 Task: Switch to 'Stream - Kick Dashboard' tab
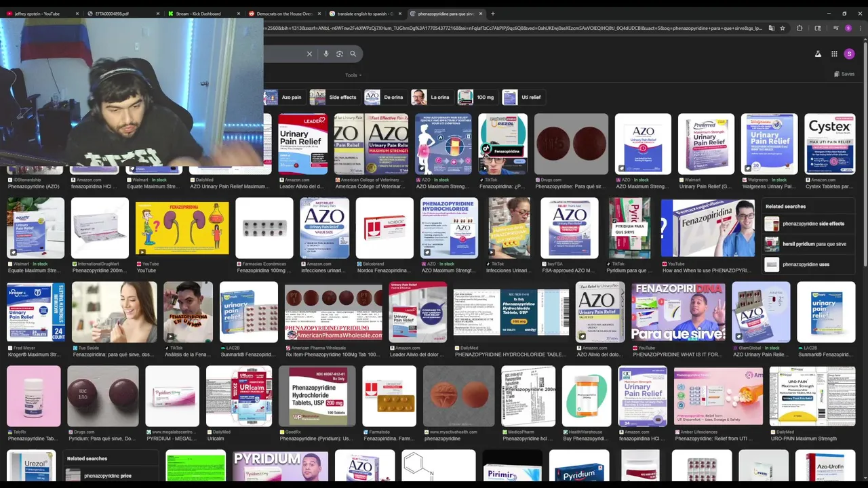click(203, 14)
